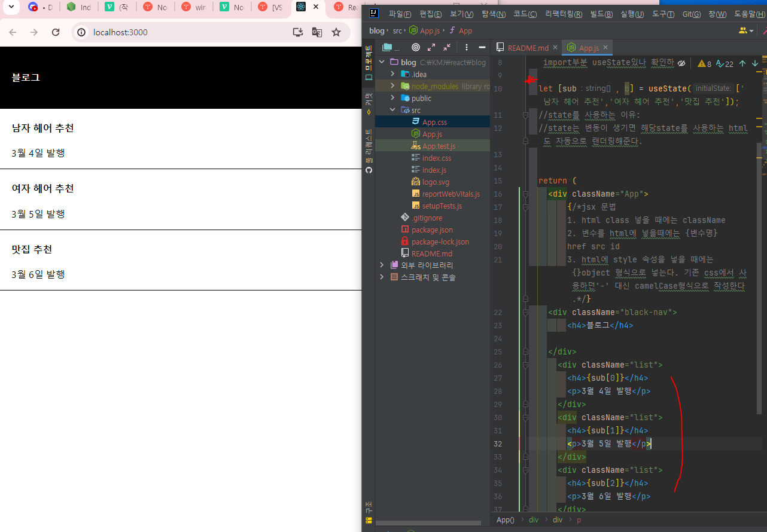This screenshot has width=767, height=532.
Task: Open the Git(G) menu
Action: pyautogui.click(x=692, y=14)
